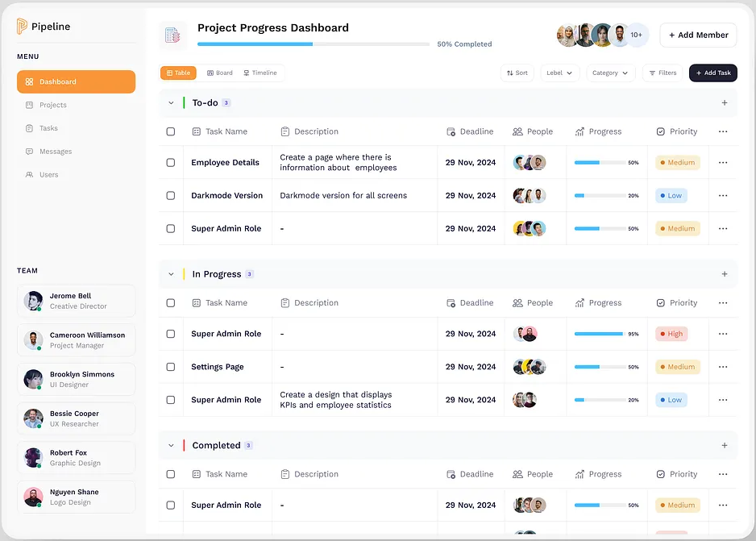Click the Add Member button

pyautogui.click(x=697, y=35)
